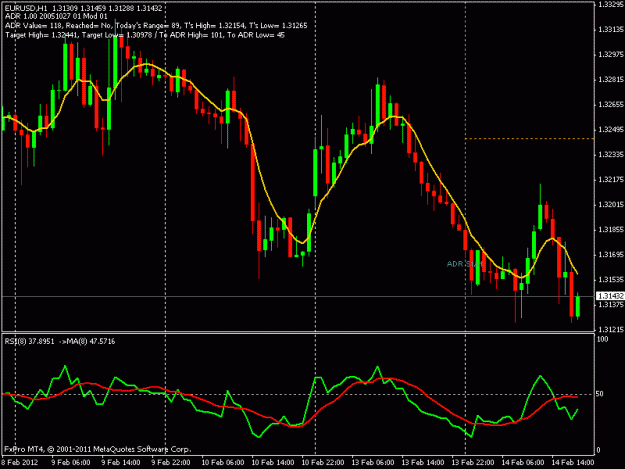Click the 13 Feb 22:00 time label
The width and height of the screenshot is (625, 469).
(x=473, y=463)
